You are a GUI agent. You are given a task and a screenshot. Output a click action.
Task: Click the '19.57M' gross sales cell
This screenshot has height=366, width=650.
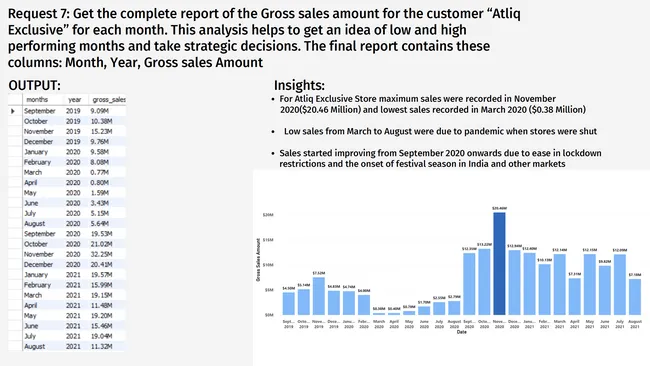point(101,275)
